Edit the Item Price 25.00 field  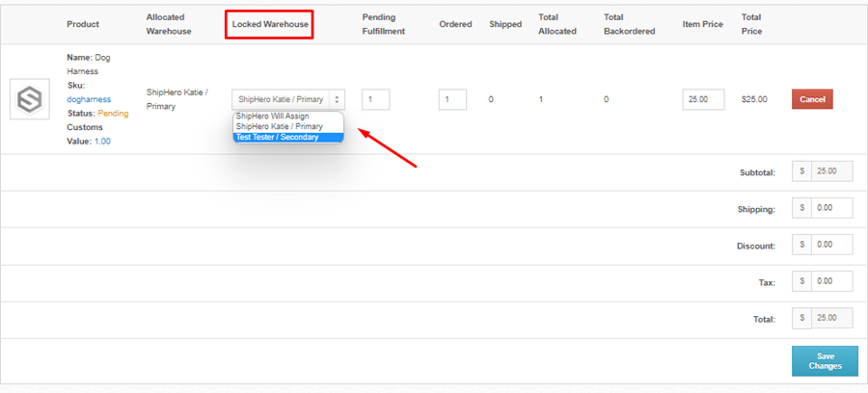(704, 99)
